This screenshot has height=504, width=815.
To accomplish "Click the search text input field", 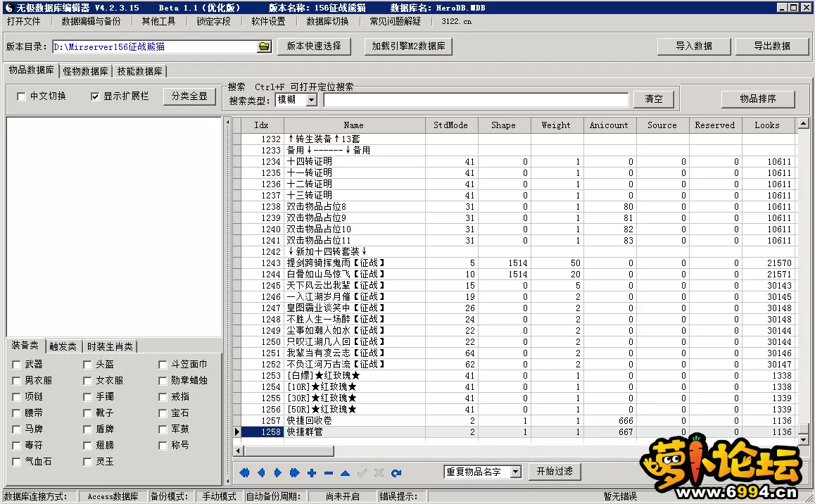I will point(476,100).
